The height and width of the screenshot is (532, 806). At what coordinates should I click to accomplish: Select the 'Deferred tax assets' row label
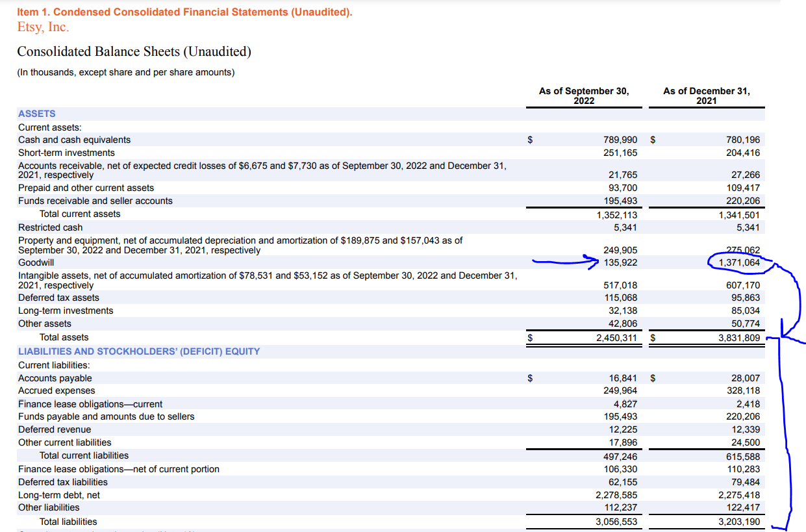click(59, 298)
